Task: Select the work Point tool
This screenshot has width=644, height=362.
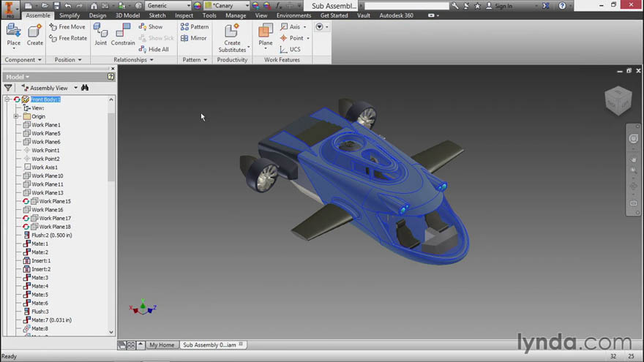Action: [291, 38]
